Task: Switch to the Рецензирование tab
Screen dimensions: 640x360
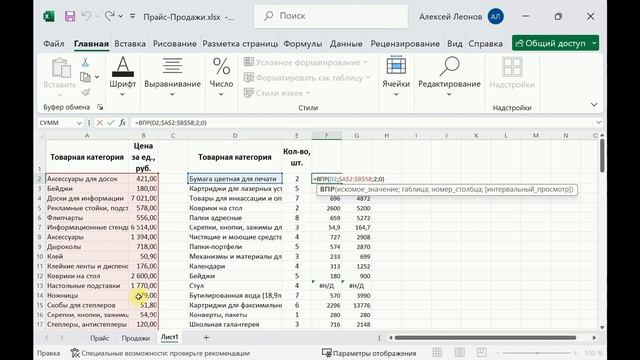Action: (405, 43)
